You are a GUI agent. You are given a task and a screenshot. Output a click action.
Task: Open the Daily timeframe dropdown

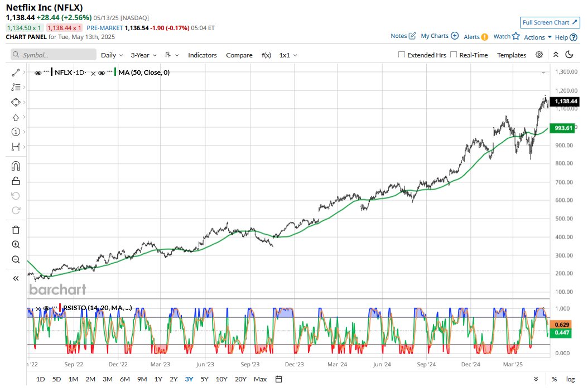click(x=111, y=55)
